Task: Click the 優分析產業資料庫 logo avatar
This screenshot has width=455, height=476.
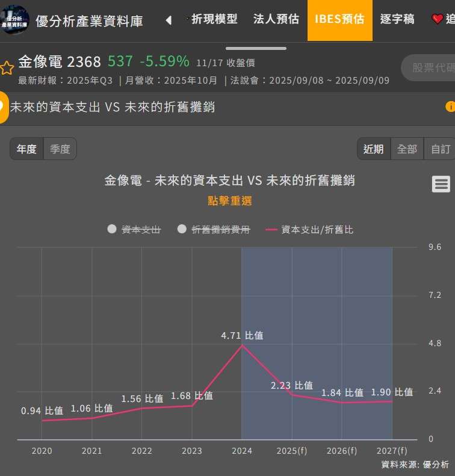Action: [x=14, y=20]
